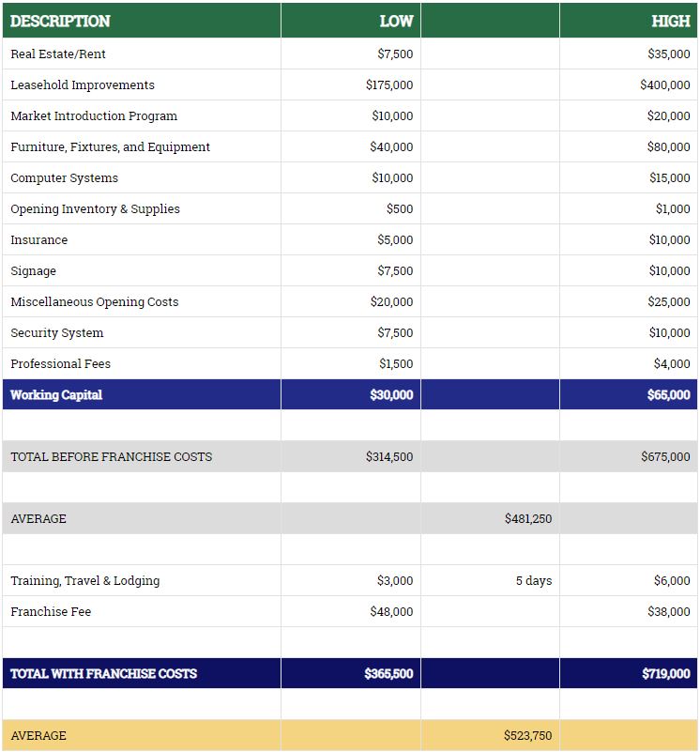Click the "5 days" training cell
The height and width of the screenshot is (752, 700).
click(x=533, y=581)
